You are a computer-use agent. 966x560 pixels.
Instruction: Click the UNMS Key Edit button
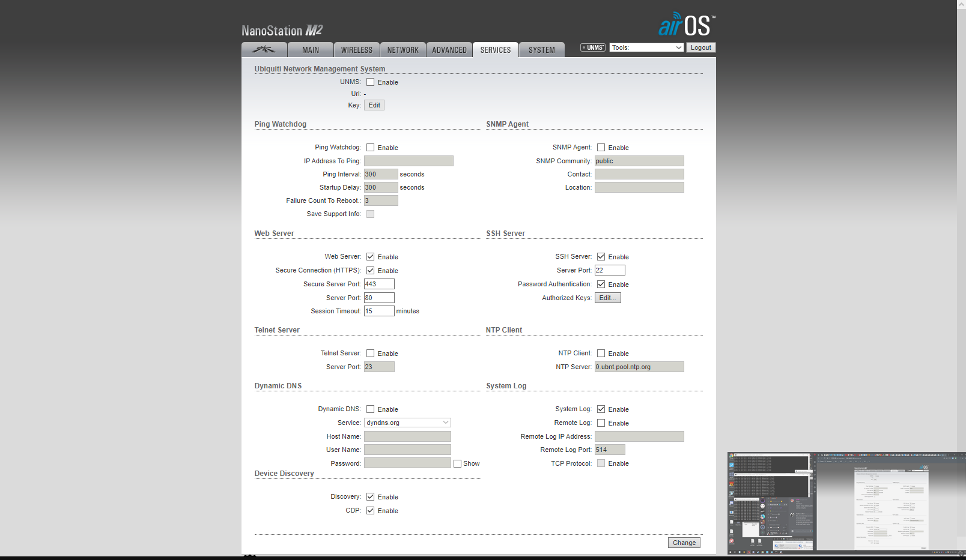(374, 105)
